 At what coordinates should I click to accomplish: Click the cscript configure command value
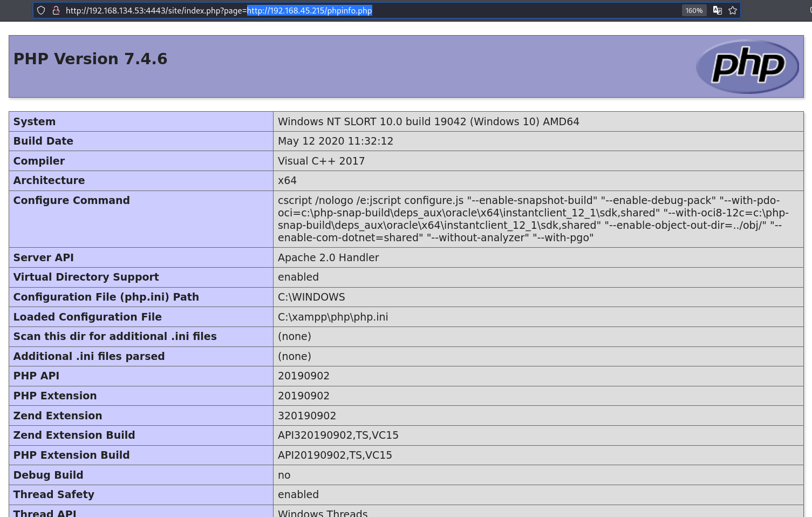pyautogui.click(x=534, y=219)
